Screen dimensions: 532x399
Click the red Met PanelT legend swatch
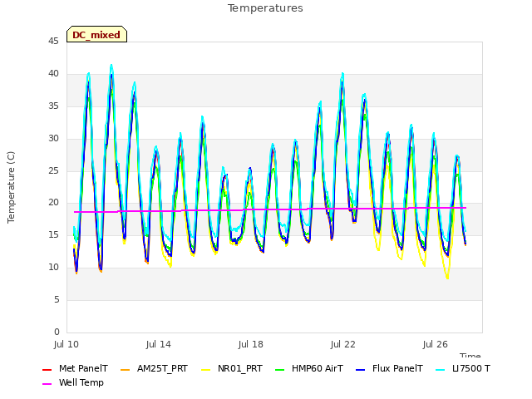[47, 369]
